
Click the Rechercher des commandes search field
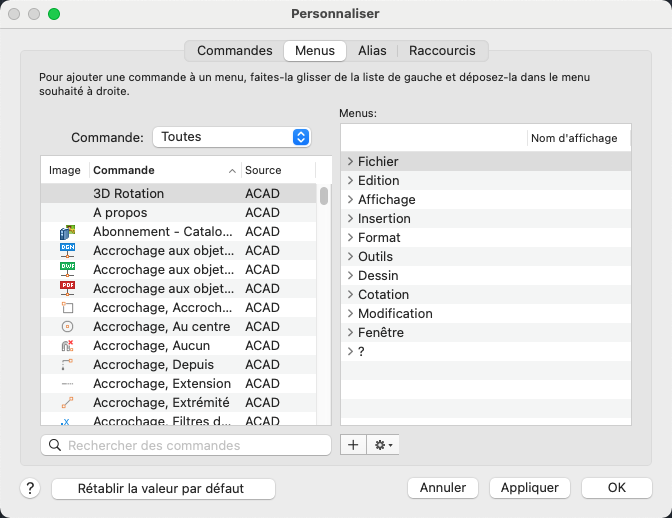click(x=186, y=445)
